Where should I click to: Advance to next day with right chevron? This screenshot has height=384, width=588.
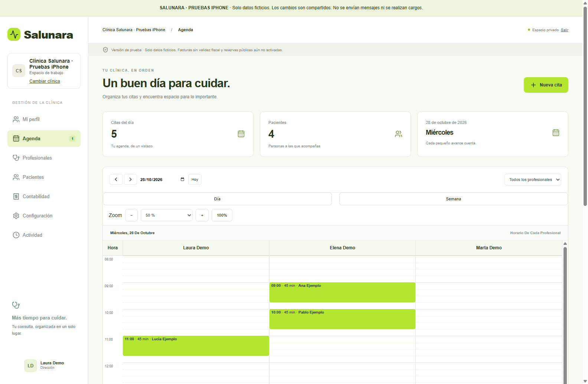tap(130, 180)
